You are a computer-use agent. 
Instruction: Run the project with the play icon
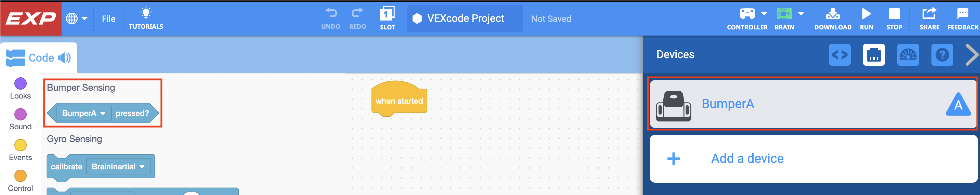866,14
